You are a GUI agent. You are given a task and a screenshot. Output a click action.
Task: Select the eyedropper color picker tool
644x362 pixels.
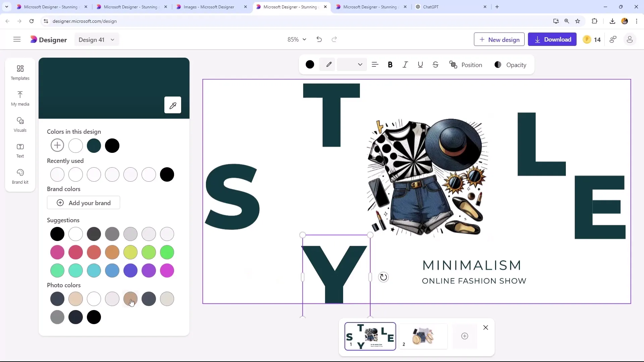[173, 105]
